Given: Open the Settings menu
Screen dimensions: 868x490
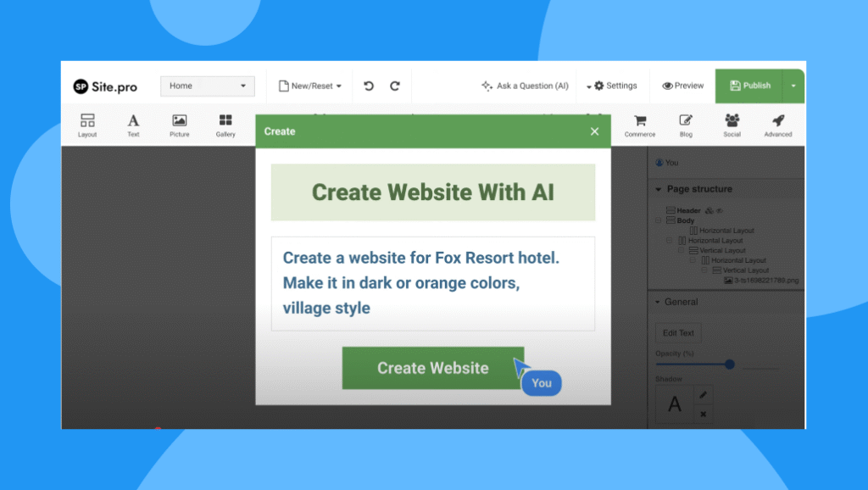Looking at the screenshot, I should (611, 86).
